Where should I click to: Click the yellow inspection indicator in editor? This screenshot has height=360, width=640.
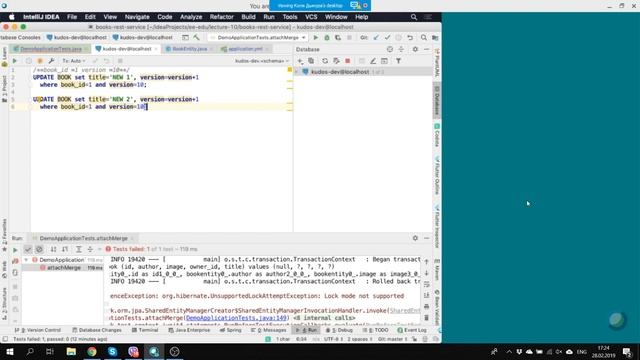tap(289, 70)
